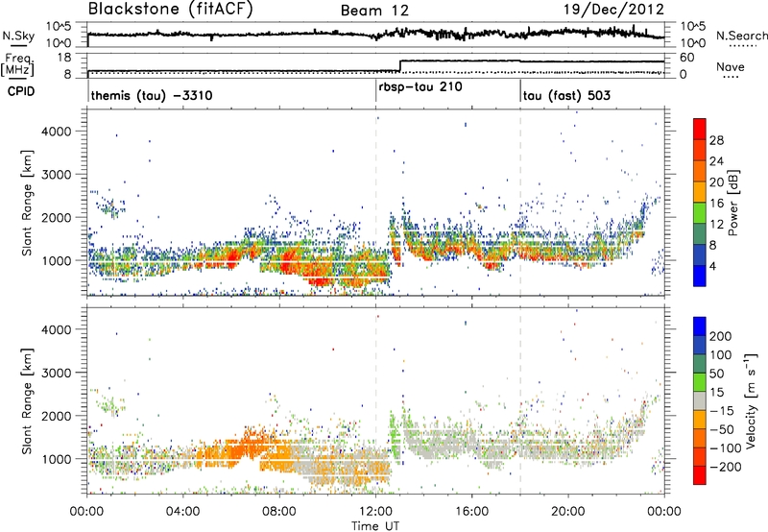The width and height of the screenshot is (768, 532).
Task: Click the "16:00" time tick label
Action: point(471,512)
